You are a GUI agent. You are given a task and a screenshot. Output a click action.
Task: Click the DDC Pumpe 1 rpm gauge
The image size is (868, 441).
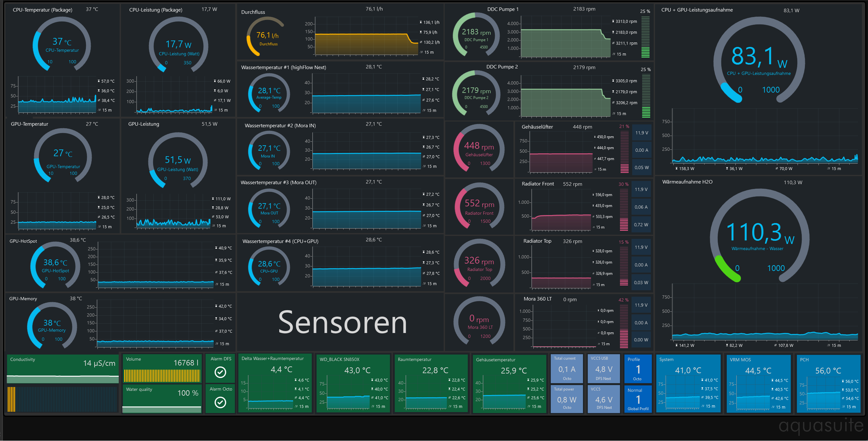[x=476, y=35]
